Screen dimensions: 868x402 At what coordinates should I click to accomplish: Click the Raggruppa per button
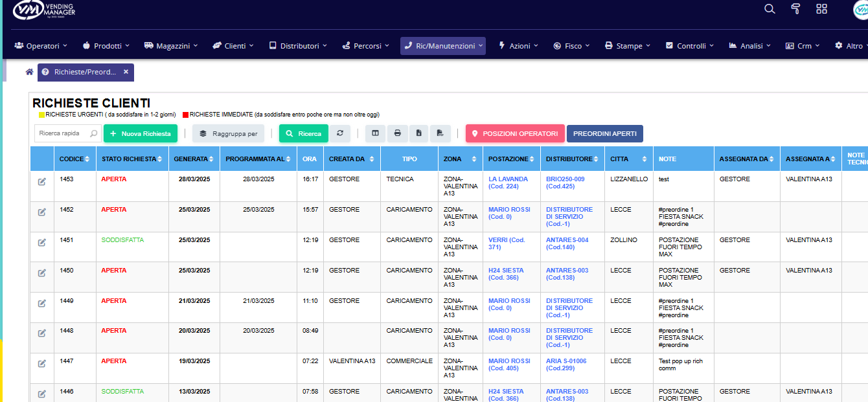tap(228, 133)
